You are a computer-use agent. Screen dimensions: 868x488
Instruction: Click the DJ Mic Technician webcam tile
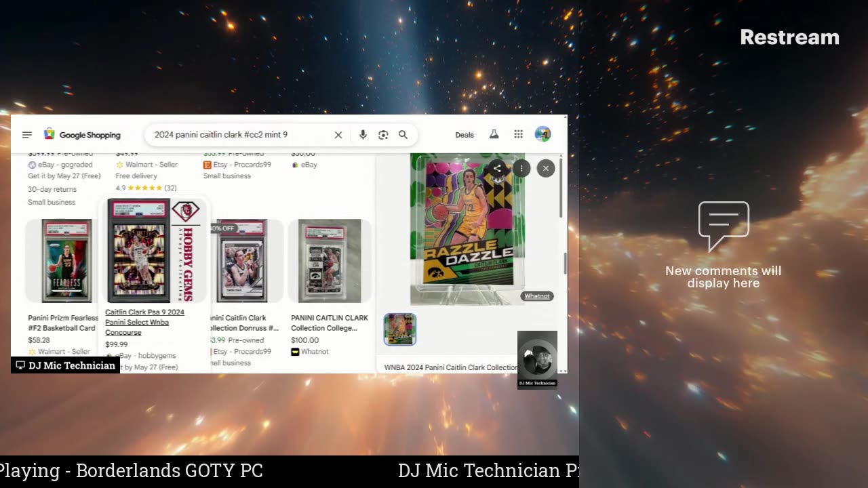coord(537,359)
